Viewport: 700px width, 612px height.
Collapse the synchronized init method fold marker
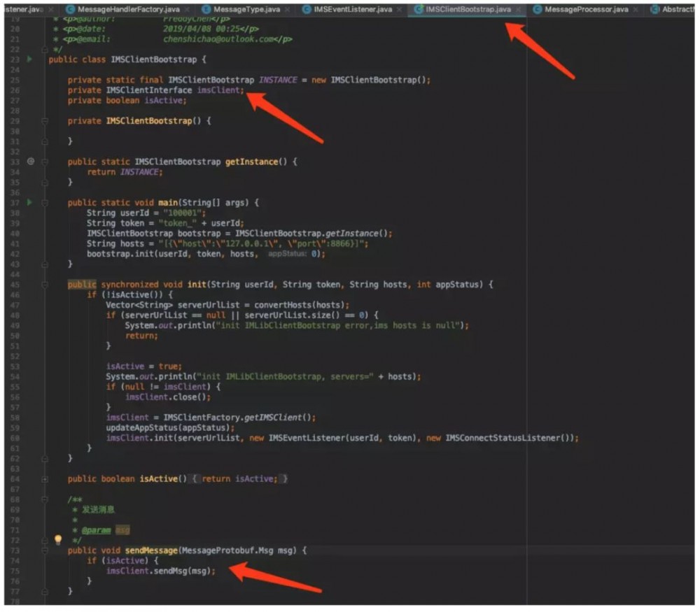[x=45, y=284]
